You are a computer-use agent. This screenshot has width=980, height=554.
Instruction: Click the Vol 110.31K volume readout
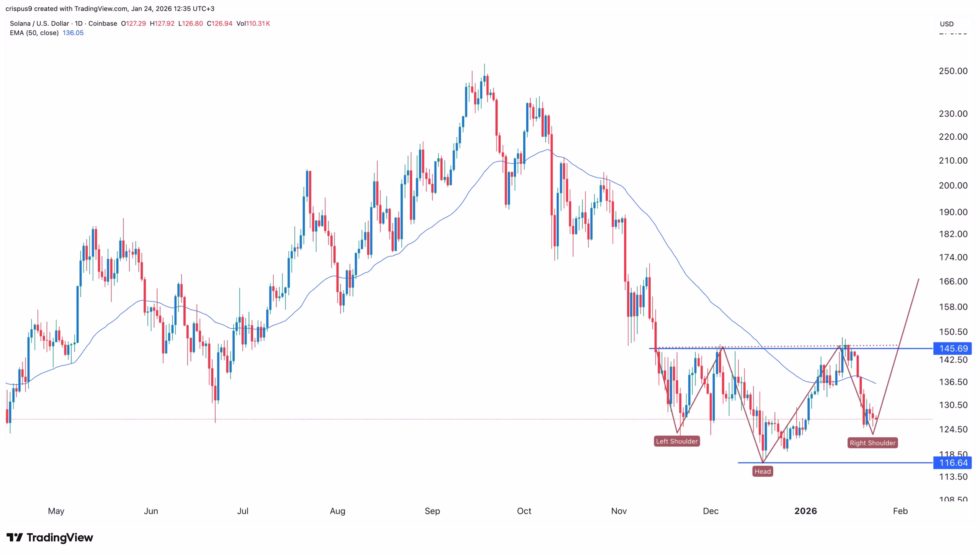point(253,23)
